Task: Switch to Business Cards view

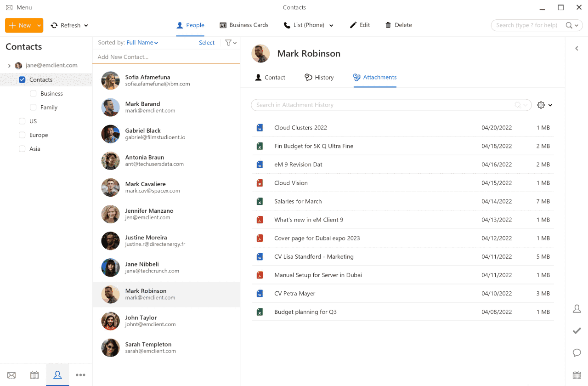Action: (244, 25)
